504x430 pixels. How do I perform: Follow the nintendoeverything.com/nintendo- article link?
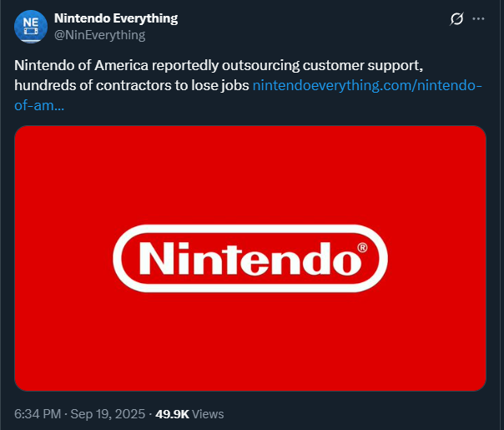(367, 85)
